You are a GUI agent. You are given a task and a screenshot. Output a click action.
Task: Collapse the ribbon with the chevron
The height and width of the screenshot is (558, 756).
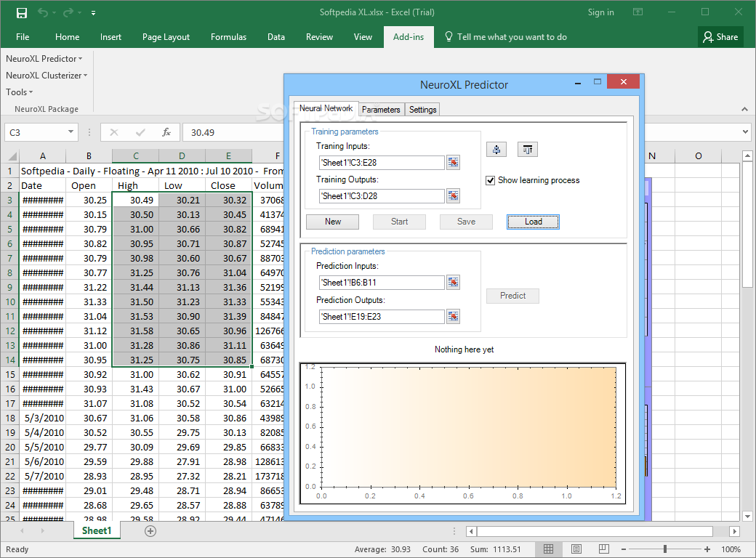click(x=745, y=110)
